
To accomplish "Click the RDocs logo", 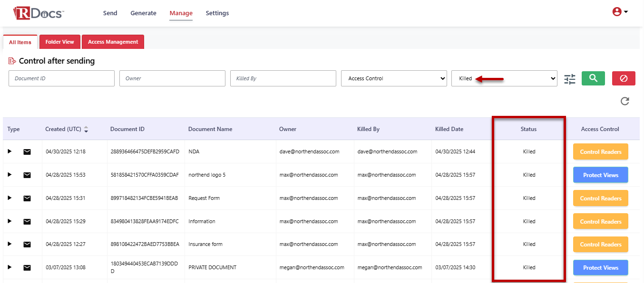I will (39, 13).
